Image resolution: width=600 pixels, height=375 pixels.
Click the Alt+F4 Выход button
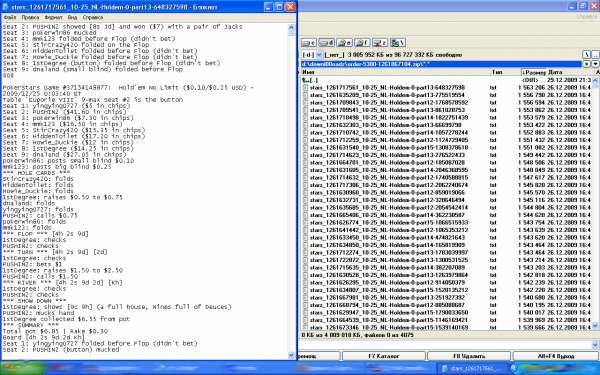pyautogui.click(x=556, y=356)
